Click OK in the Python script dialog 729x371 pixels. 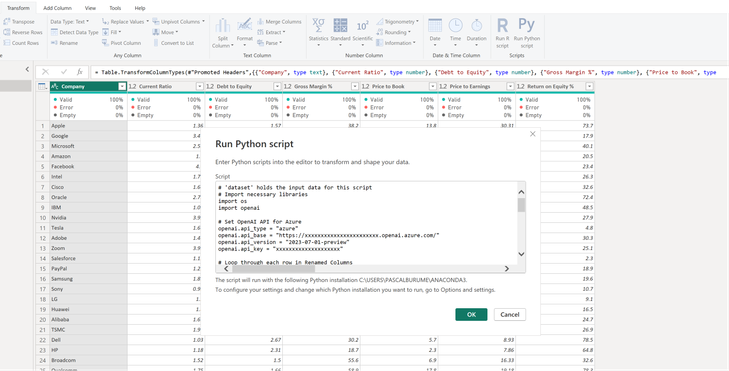pyautogui.click(x=471, y=314)
